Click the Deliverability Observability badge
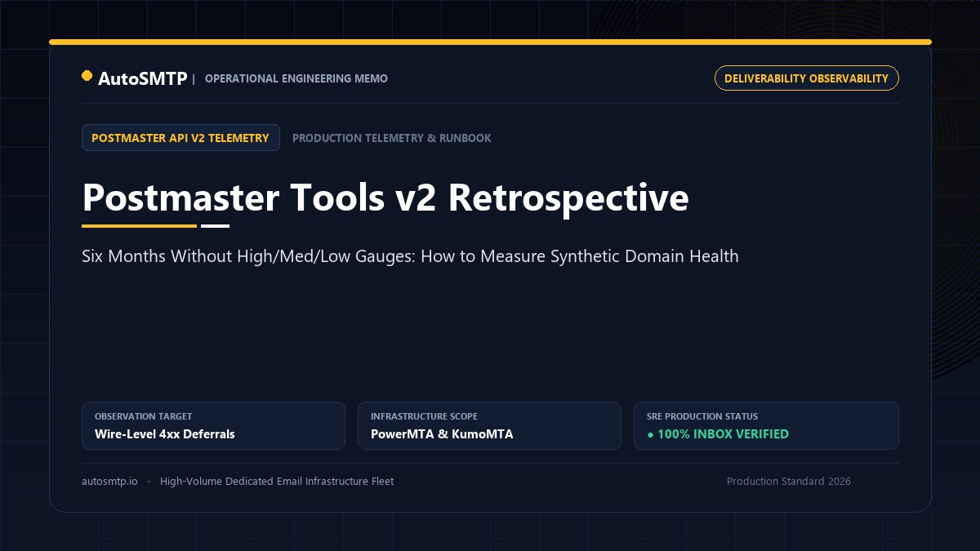 click(x=807, y=78)
